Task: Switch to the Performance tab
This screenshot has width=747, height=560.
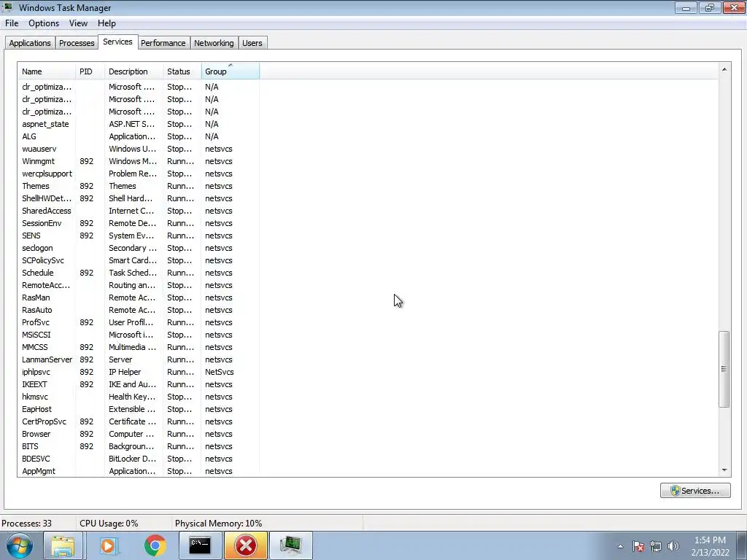Action: (163, 43)
